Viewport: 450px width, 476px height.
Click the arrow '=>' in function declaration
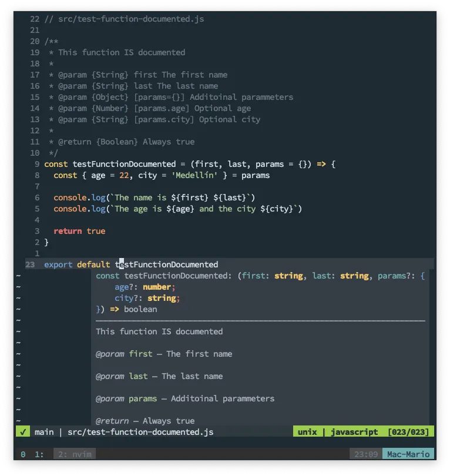click(321, 164)
